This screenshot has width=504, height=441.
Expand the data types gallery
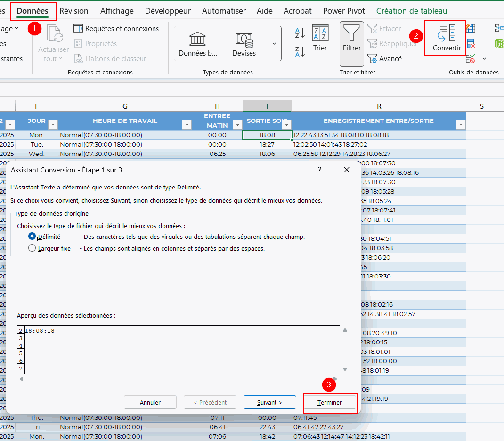[274, 43]
